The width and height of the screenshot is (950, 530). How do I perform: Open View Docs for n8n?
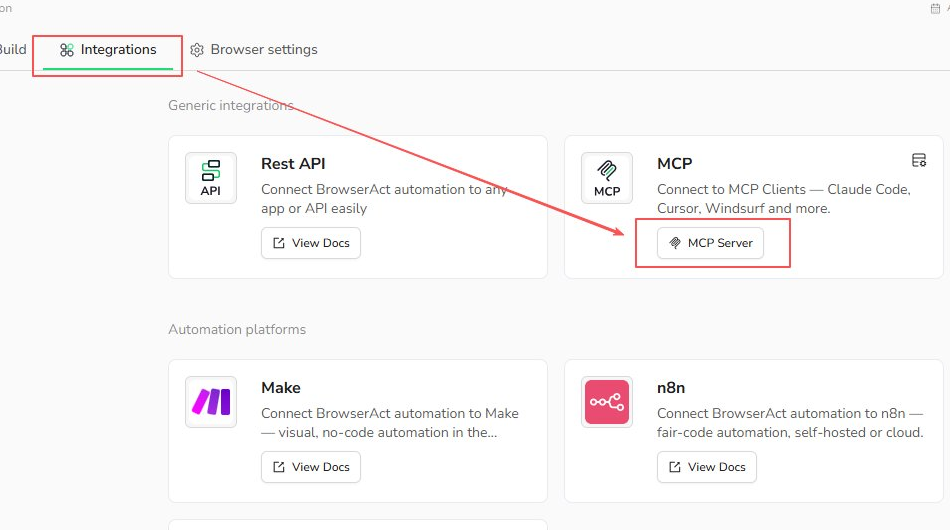point(706,467)
